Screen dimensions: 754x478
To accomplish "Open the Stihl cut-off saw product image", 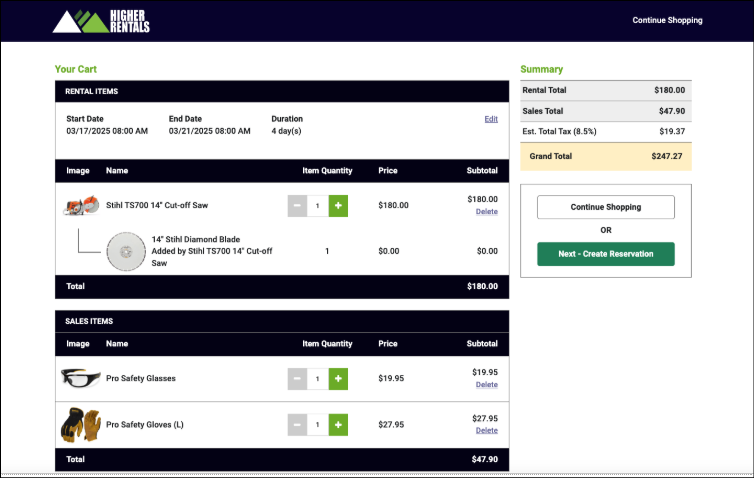I will point(80,206).
